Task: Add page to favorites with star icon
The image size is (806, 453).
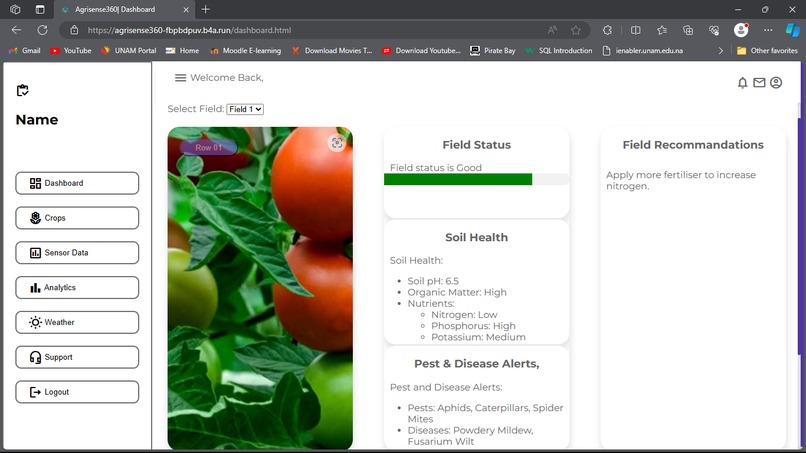Action: click(x=576, y=30)
